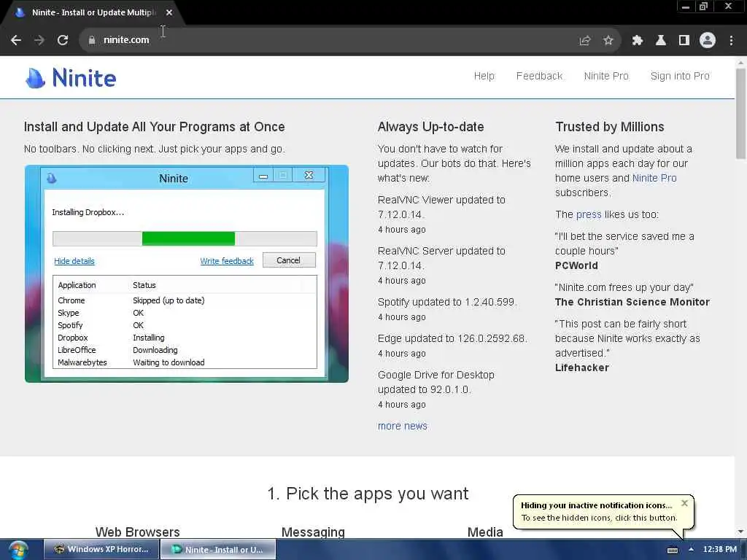Click the taskbar clock showing 12:38 PM
The image size is (747, 560).
719,550
